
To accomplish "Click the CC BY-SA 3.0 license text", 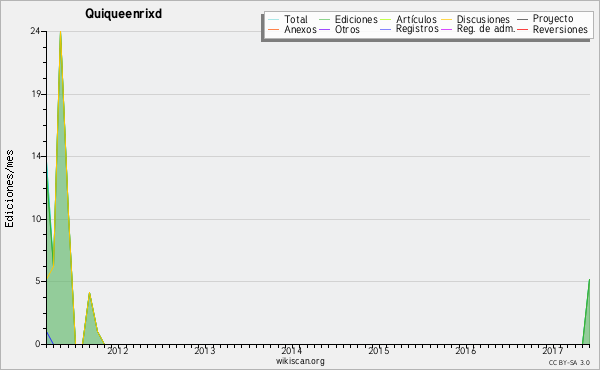I will [x=569, y=362].
